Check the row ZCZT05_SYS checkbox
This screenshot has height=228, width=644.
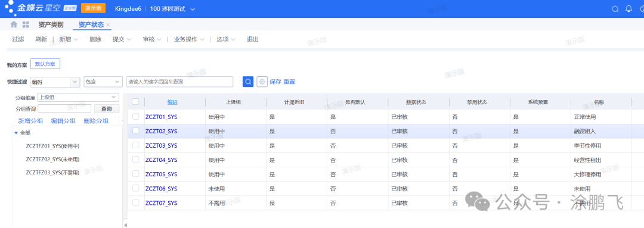click(135, 174)
